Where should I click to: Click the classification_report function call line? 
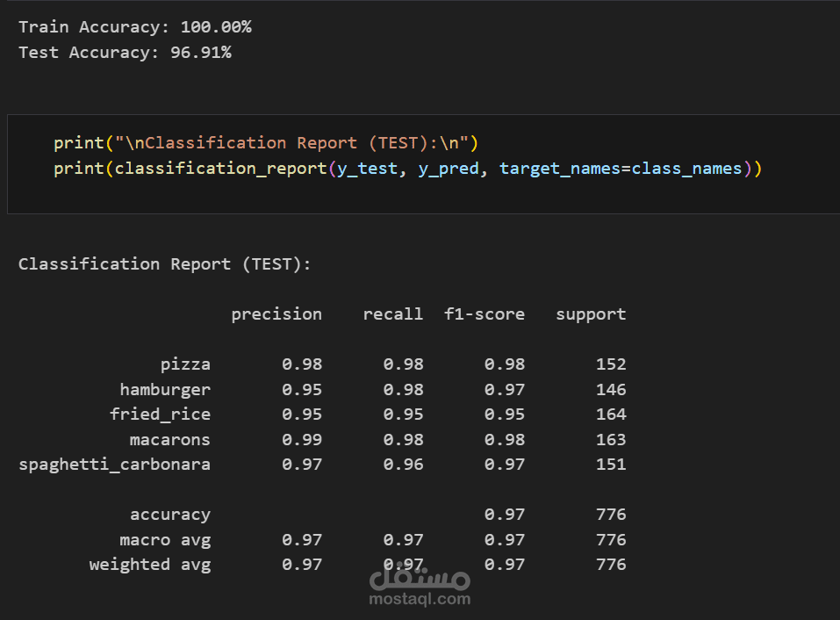pyautogui.click(x=407, y=169)
